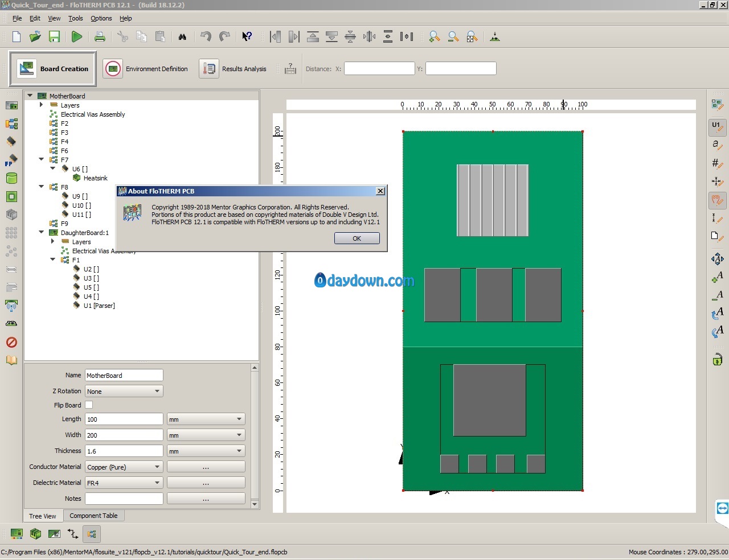Screen dimensions: 729x560
Task: Save the project with floppy icon
Action: click(54, 37)
